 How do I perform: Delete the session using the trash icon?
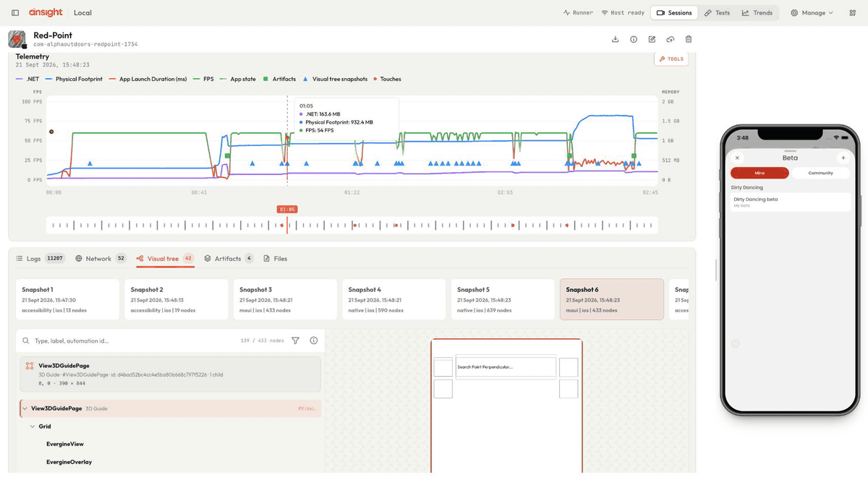coord(689,39)
